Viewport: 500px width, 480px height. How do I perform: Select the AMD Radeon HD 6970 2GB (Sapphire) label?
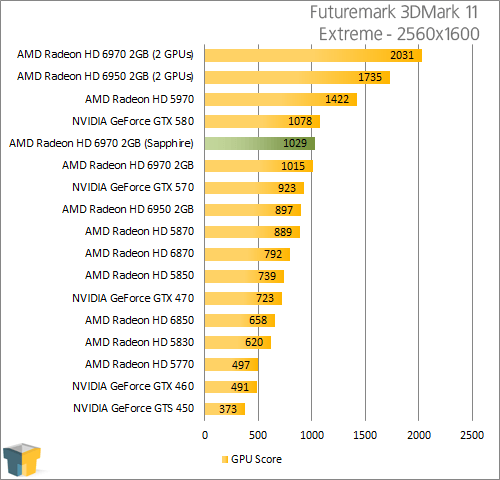coord(101,143)
